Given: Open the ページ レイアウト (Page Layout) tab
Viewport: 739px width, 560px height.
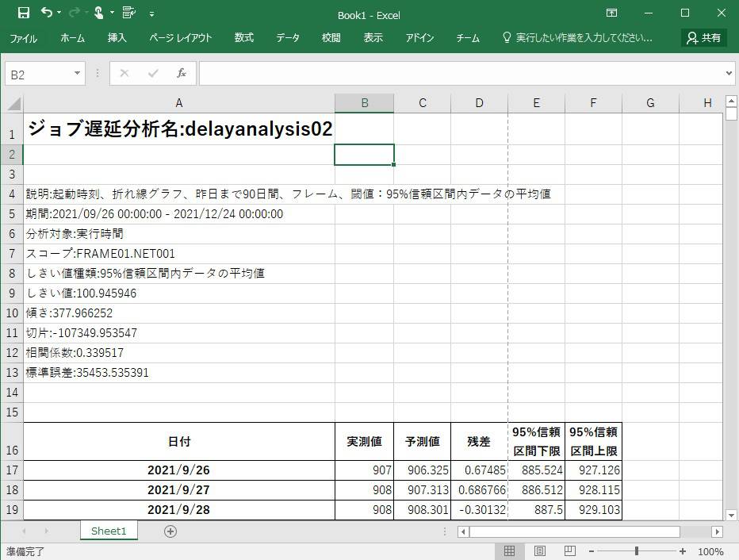Looking at the screenshot, I should (x=181, y=38).
